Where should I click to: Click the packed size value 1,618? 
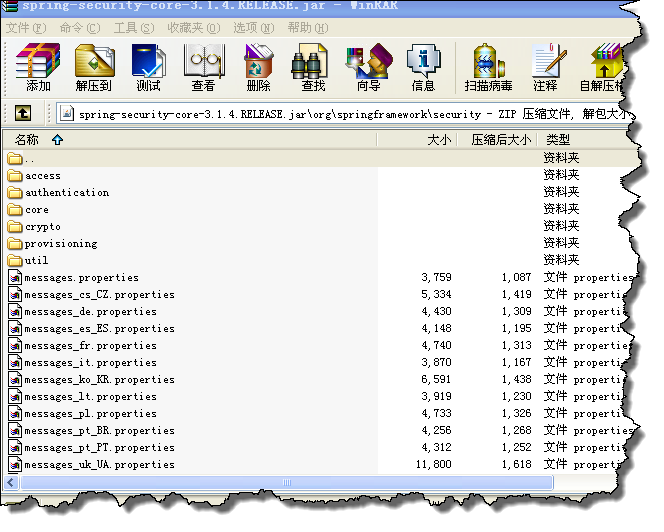point(516,464)
